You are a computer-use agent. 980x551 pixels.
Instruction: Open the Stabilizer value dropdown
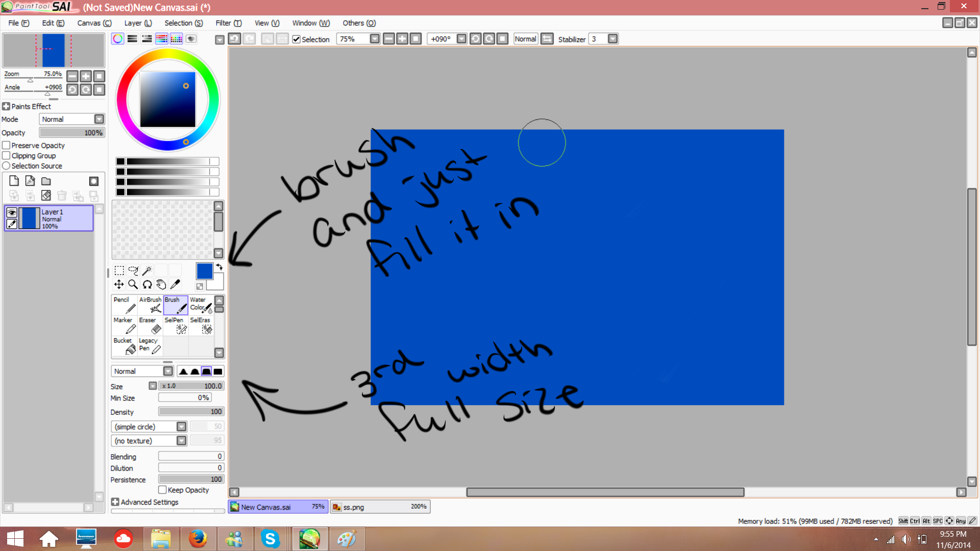[x=613, y=39]
